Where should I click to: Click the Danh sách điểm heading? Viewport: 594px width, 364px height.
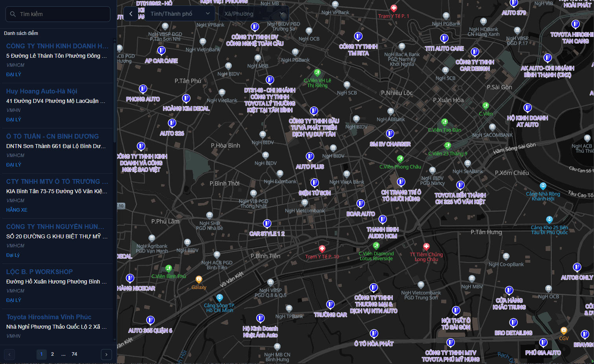21,33
